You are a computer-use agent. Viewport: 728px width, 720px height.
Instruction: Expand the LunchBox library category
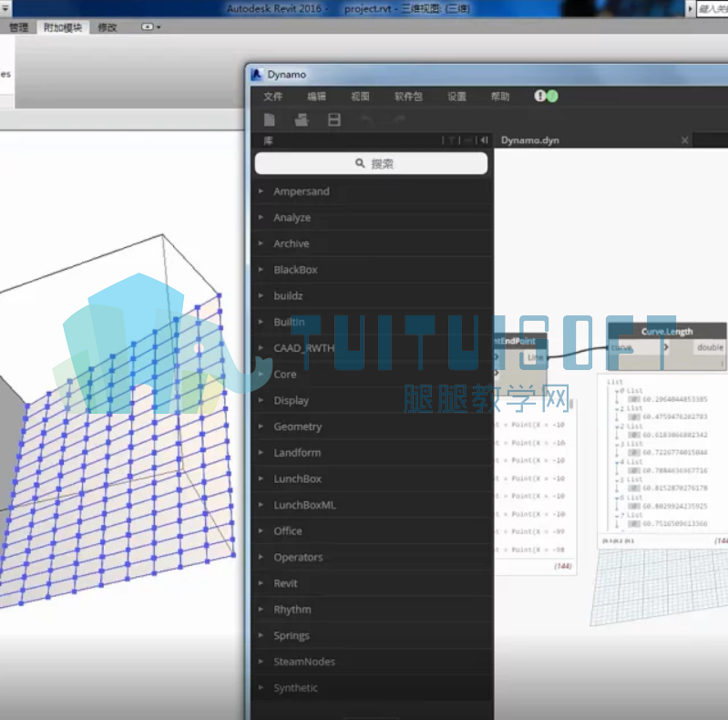[x=373, y=478]
